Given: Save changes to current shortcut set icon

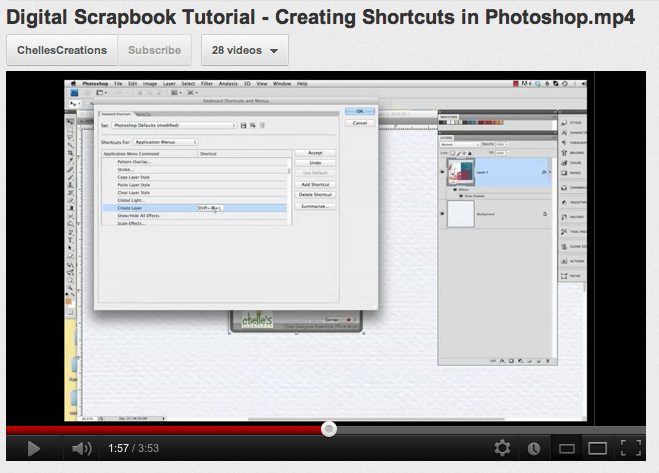Looking at the screenshot, I should click(243, 125).
